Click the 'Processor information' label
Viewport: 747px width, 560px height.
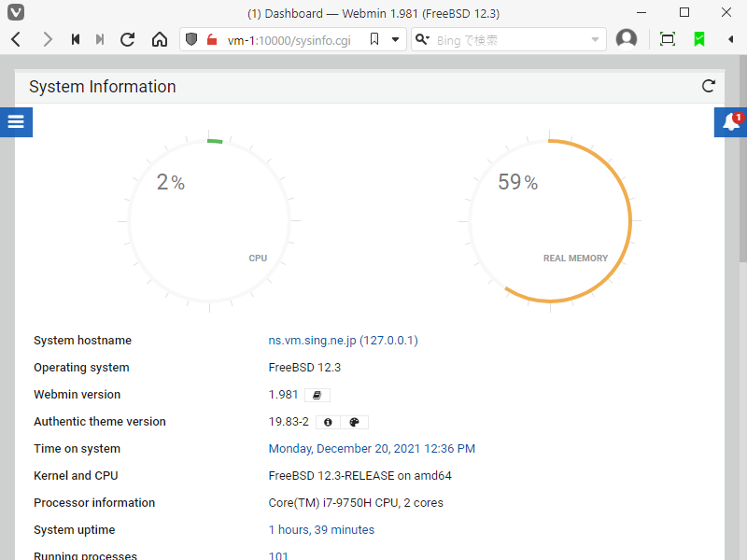tap(94, 503)
